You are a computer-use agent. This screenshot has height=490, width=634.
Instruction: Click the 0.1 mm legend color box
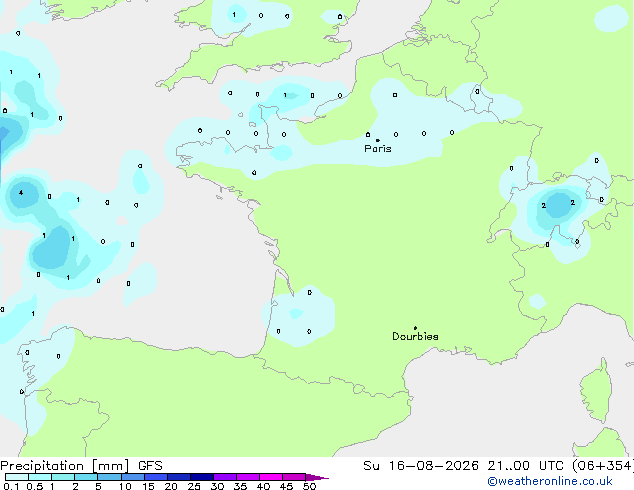coord(17,477)
